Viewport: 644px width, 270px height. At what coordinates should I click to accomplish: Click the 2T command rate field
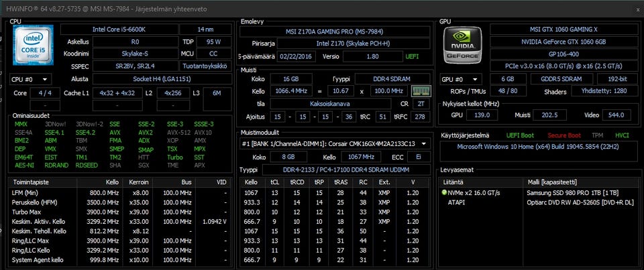point(421,103)
